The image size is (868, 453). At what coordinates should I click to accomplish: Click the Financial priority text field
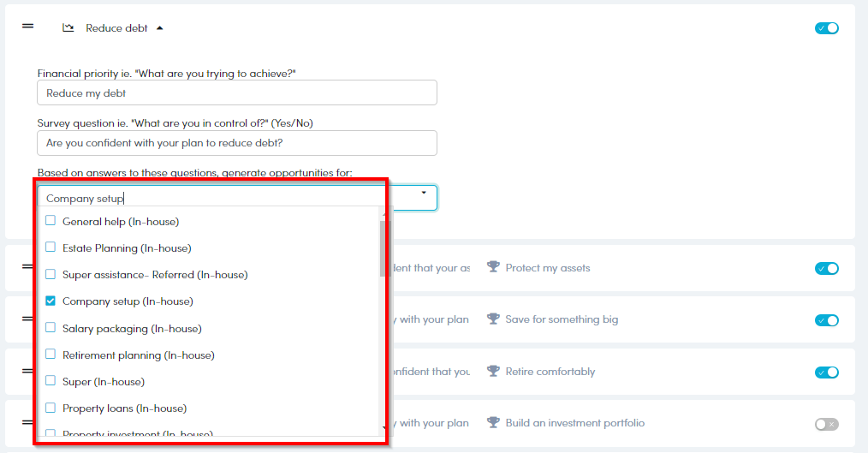tap(237, 92)
